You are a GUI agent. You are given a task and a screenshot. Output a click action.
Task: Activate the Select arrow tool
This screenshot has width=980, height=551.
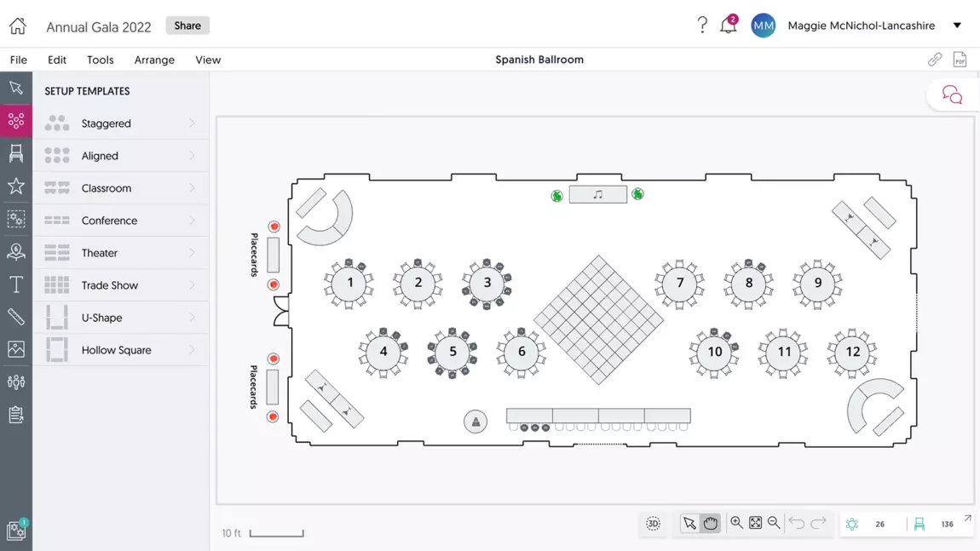click(x=690, y=523)
